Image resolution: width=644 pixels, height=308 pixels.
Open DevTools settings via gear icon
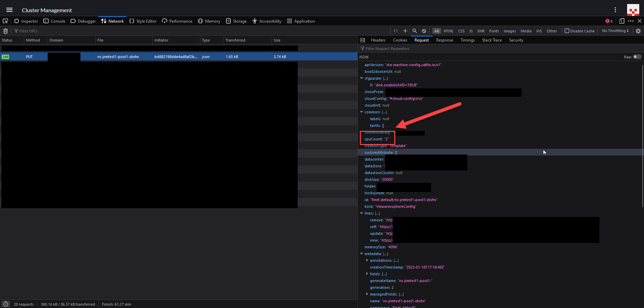point(638,31)
